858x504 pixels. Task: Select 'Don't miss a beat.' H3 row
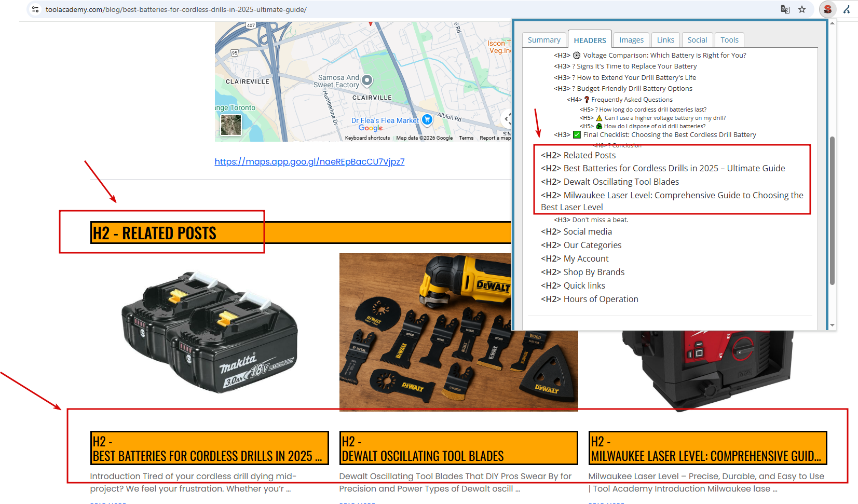(x=591, y=220)
